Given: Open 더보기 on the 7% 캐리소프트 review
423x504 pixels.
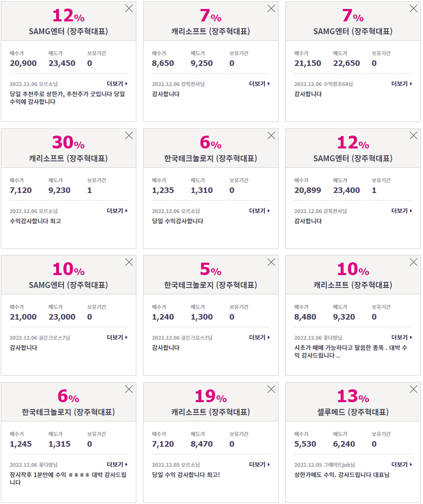Looking at the screenshot, I should (x=259, y=83).
